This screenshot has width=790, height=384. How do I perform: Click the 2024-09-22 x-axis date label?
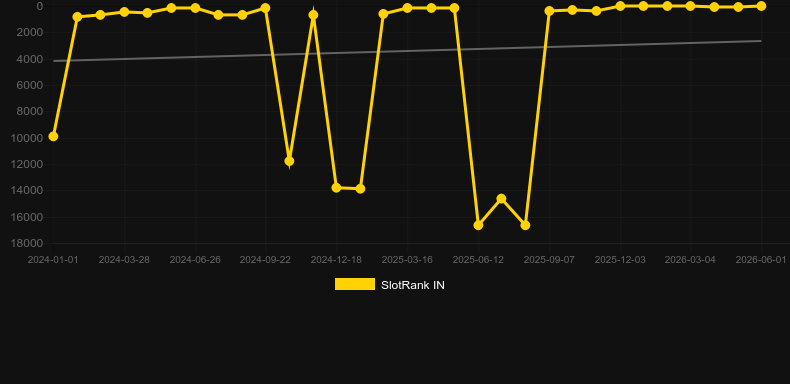pos(265,260)
